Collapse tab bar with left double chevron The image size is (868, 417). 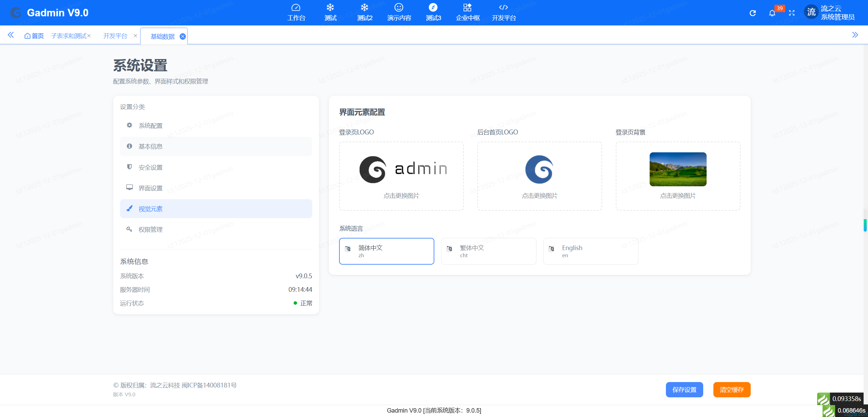click(x=11, y=35)
